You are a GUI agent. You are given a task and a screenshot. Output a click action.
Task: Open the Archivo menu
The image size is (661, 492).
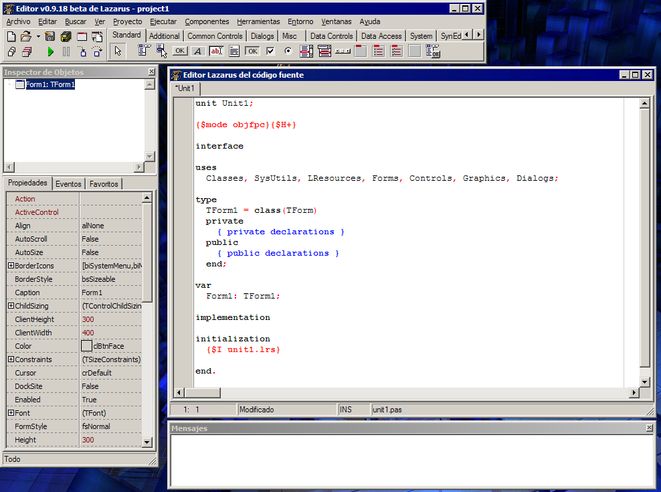pos(19,22)
